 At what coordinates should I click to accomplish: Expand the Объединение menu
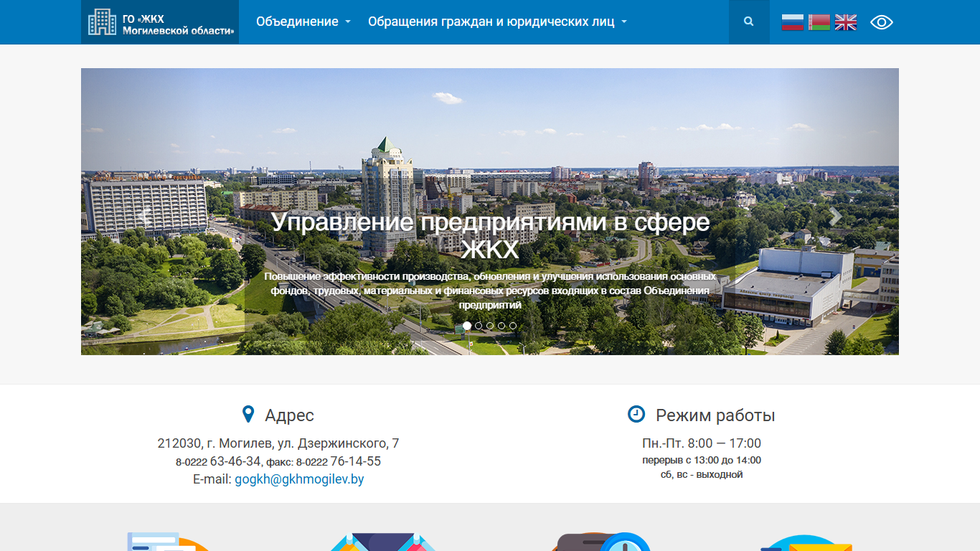click(x=303, y=22)
